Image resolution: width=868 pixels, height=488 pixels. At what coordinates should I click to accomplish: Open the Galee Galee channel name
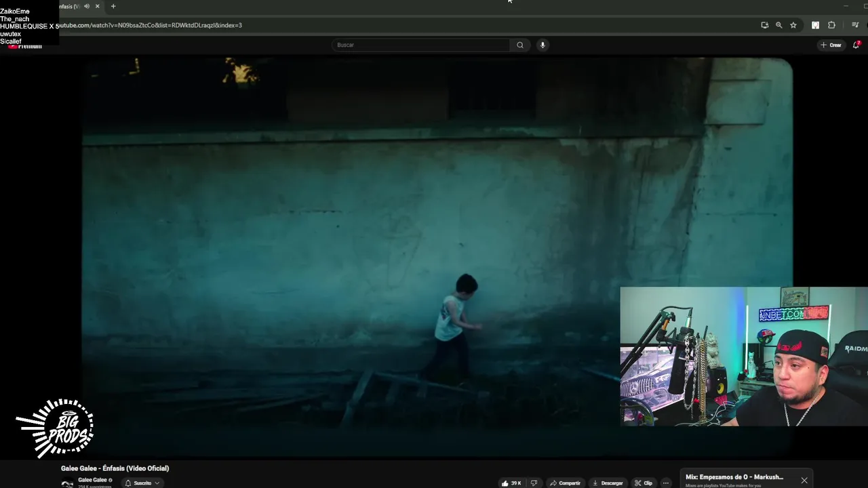pyautogui.click(x=92, y=480)
